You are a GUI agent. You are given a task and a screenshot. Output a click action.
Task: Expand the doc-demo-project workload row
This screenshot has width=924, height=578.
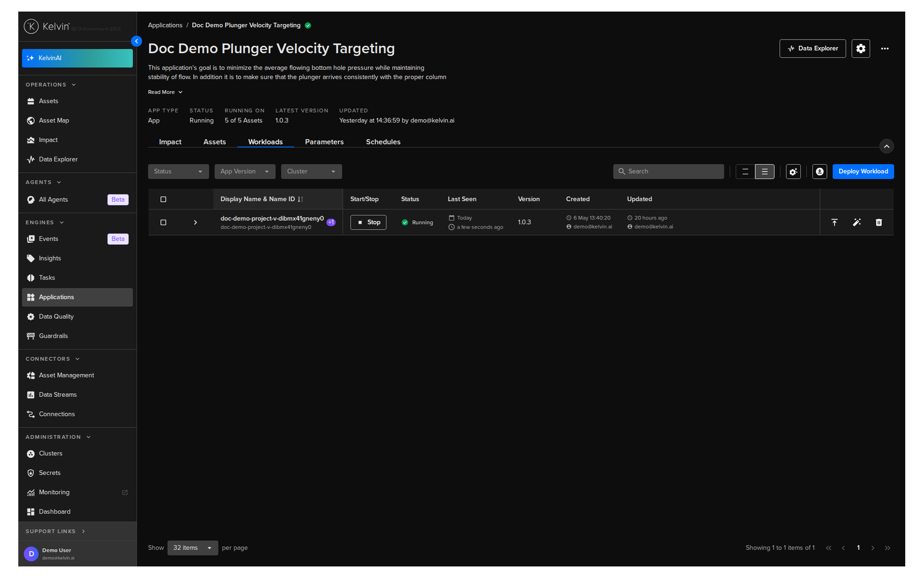coord(195,223)
